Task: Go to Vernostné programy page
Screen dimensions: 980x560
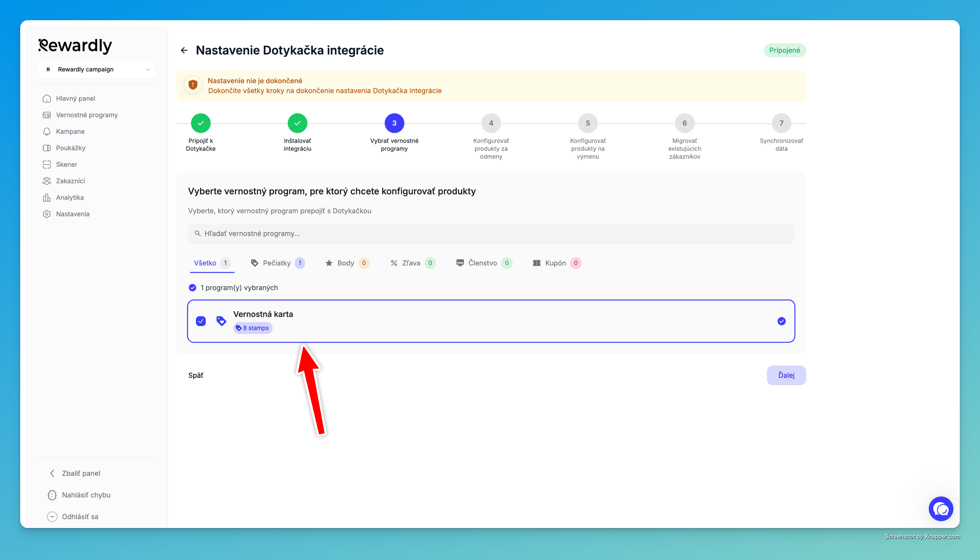Action: tap(87, 115)
